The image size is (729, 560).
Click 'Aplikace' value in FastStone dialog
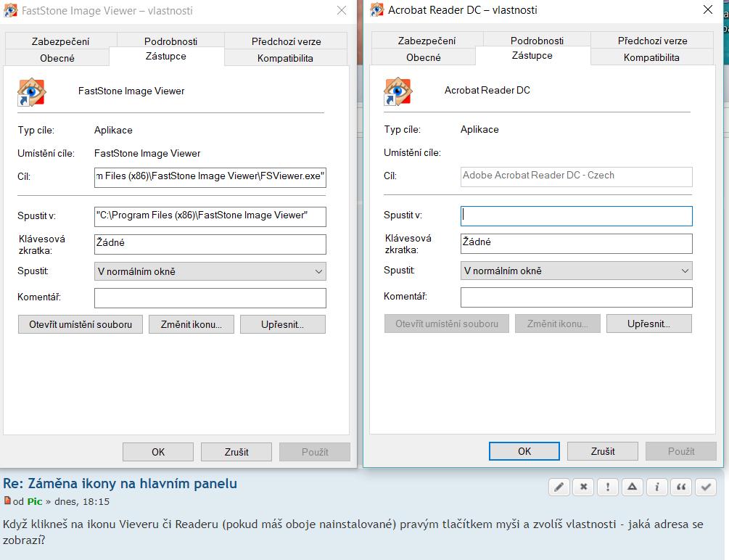(113, 131)
